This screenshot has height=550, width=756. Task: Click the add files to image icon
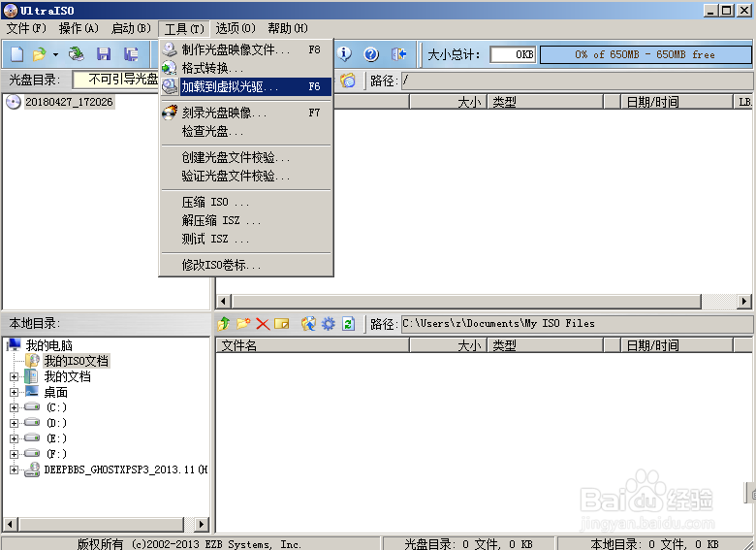tap(308, 323)
